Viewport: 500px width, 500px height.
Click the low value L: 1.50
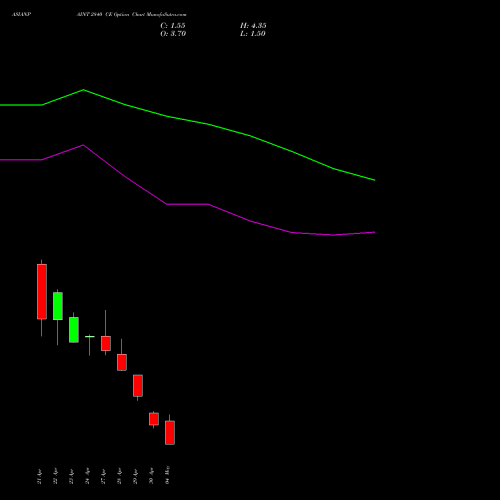point(253,34)
